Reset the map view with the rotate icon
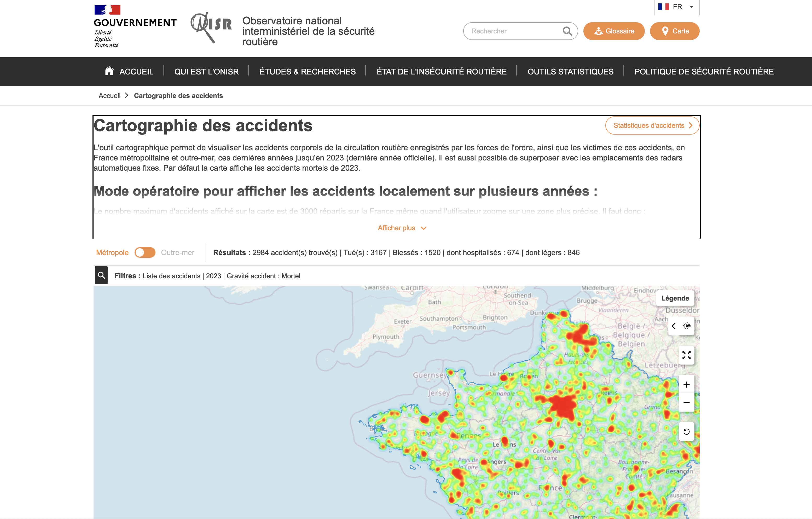 coord(686,431)
